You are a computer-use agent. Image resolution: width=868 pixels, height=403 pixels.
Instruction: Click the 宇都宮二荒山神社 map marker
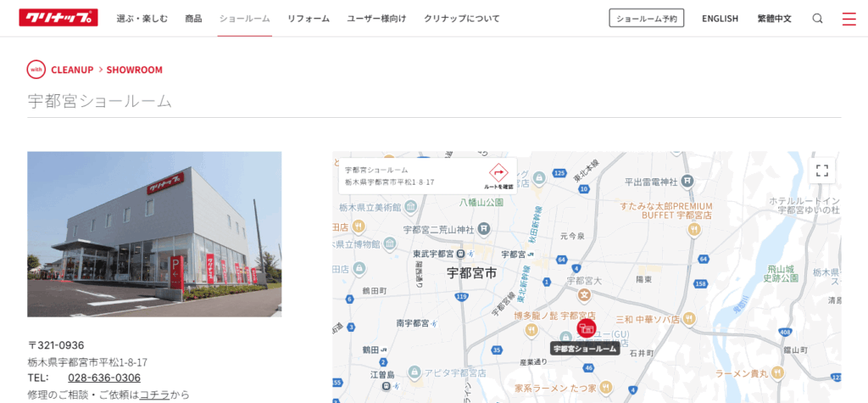point(483,229)
